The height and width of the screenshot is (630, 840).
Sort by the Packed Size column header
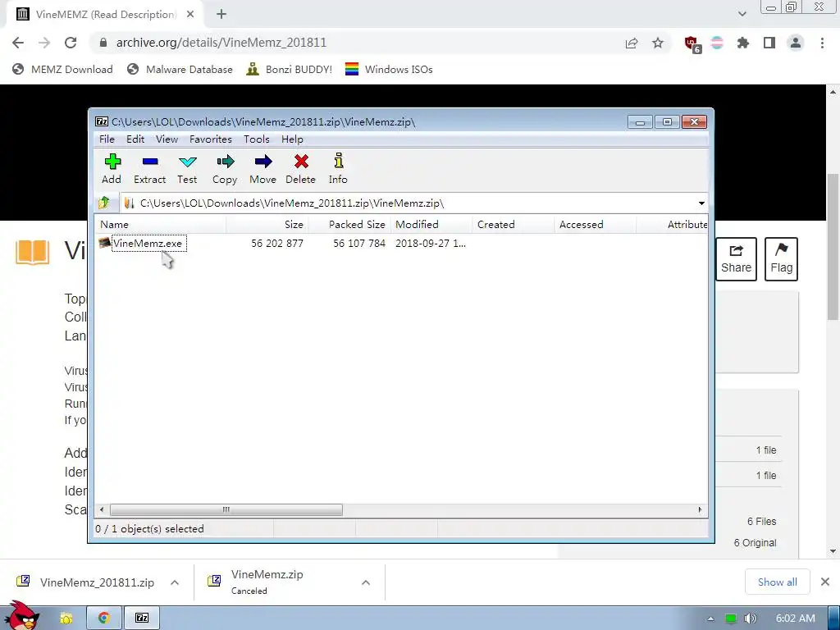tap(349, 225)
